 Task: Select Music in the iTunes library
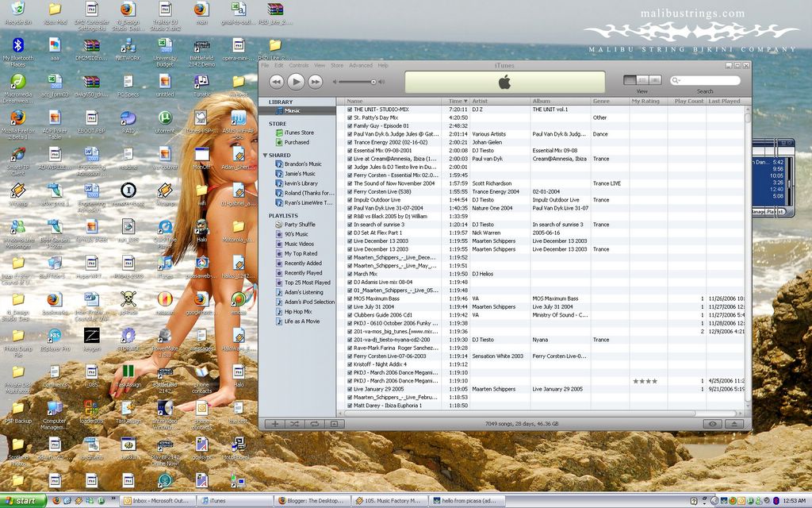click(x=297, y=111)
